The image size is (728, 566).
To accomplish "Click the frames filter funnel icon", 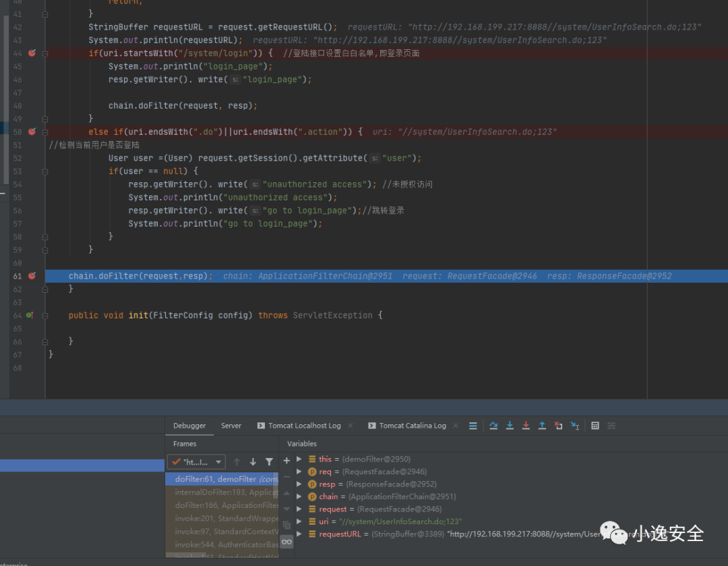I will 269,462.
